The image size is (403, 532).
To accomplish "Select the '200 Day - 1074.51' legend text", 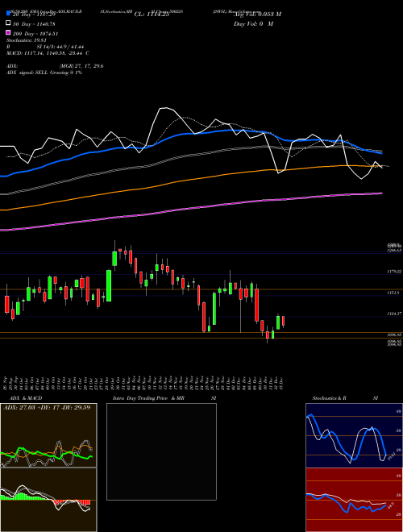I will point(35,34).
